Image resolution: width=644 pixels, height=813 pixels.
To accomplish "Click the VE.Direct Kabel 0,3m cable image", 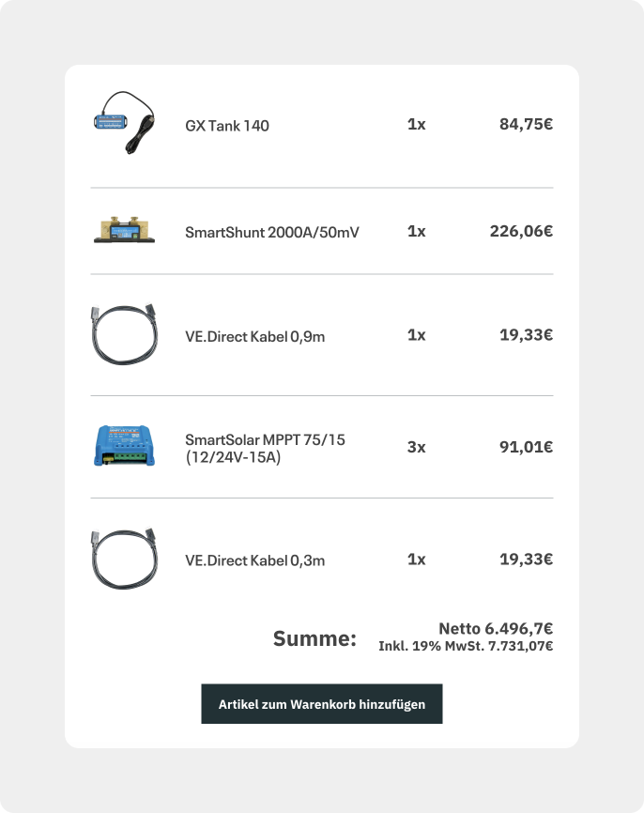I will [125, 560].
